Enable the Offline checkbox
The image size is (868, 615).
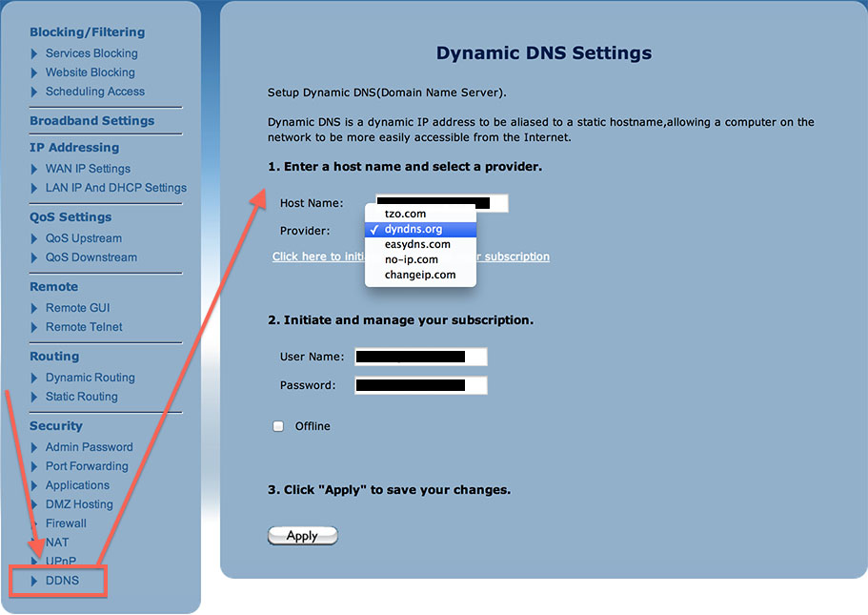click(x=278, y=426)
